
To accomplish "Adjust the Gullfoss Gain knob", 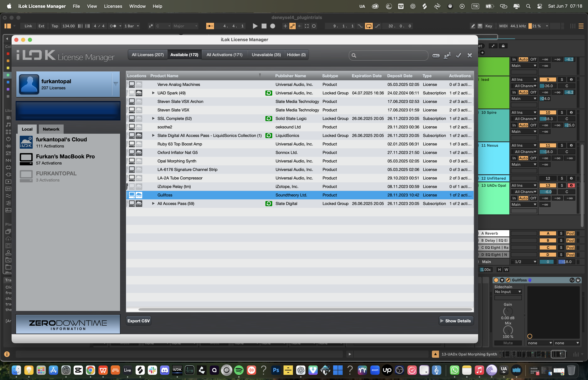I will (508, 312).
